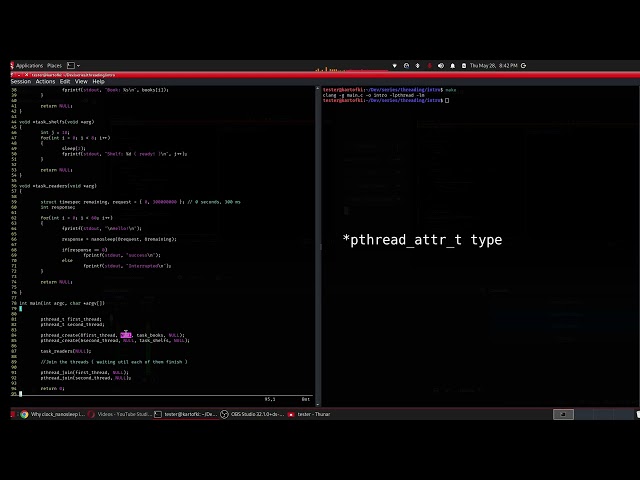This screenshot has width=640, height=480.
Task: Click the terminal window title bar text
Action: point(73,75)
